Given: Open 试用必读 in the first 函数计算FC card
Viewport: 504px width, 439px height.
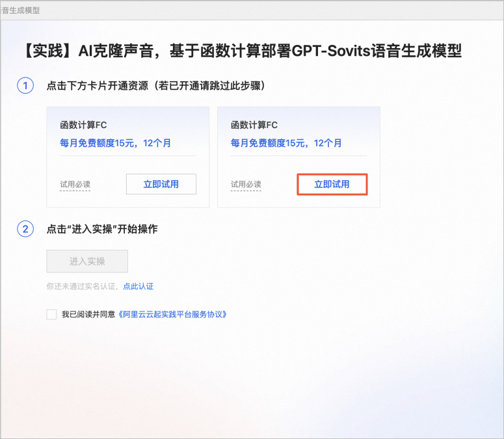Looking at the screenshot, I should pos(75,185).
